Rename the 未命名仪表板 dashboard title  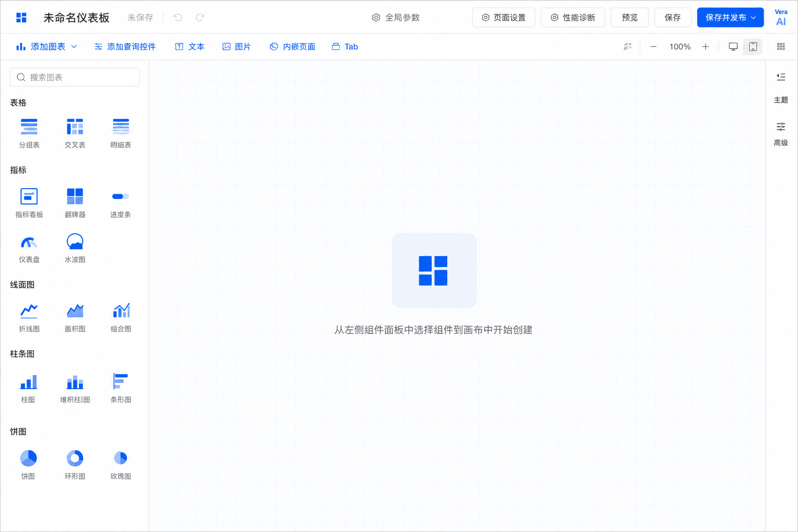pyautogui.click(x=76, y=18)
